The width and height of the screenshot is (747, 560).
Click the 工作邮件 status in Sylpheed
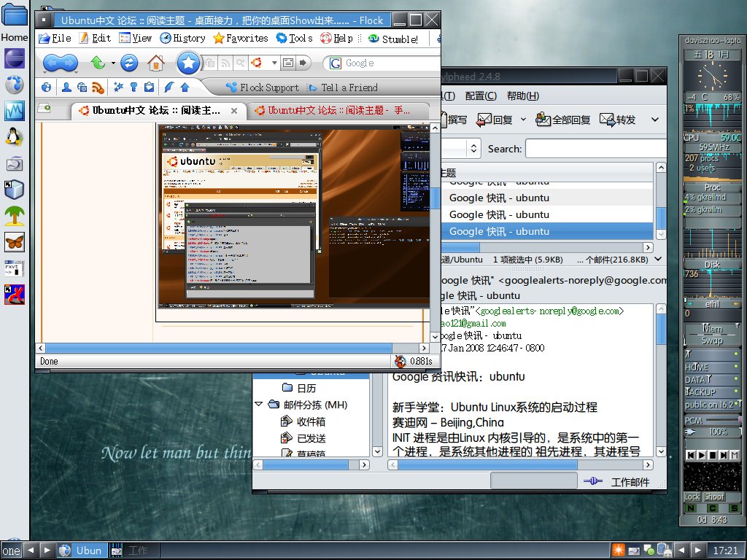tap(630, 482)
